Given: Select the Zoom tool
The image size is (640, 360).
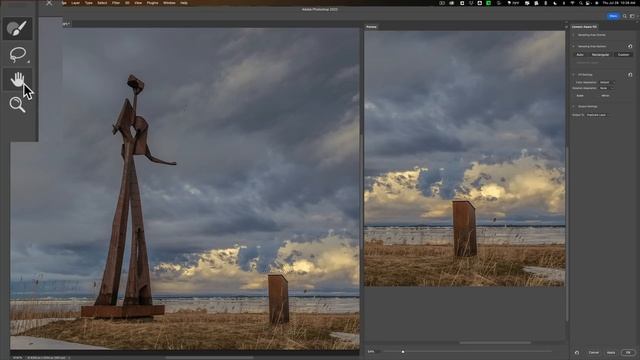Looking at the screenshot, I should click(17, 104).
